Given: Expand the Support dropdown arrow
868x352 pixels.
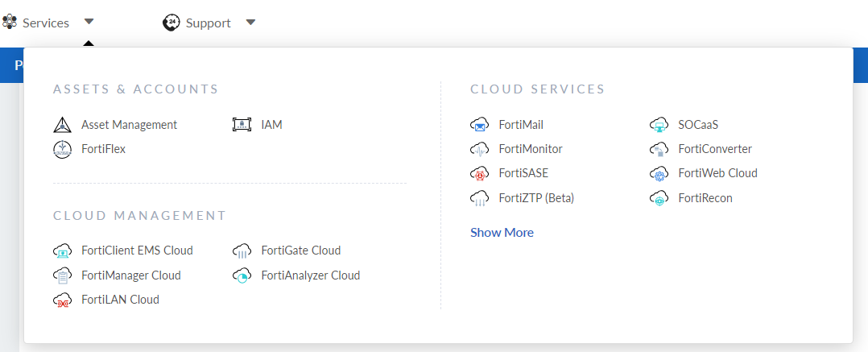Looking at the screenshot, I should coord(250,23).
